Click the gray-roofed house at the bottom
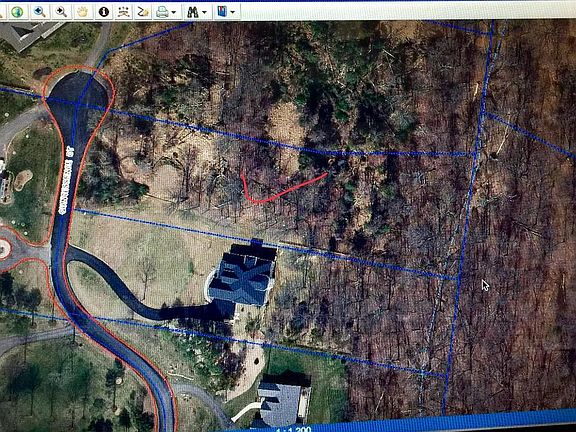 [x=281, y=402]
